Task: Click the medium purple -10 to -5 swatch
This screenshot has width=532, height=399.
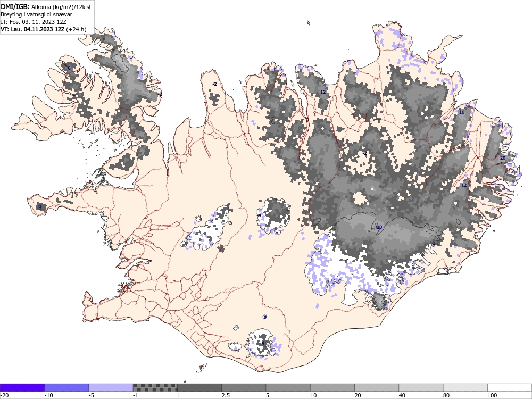Action: pyautogui.click(x=66, y=387)
